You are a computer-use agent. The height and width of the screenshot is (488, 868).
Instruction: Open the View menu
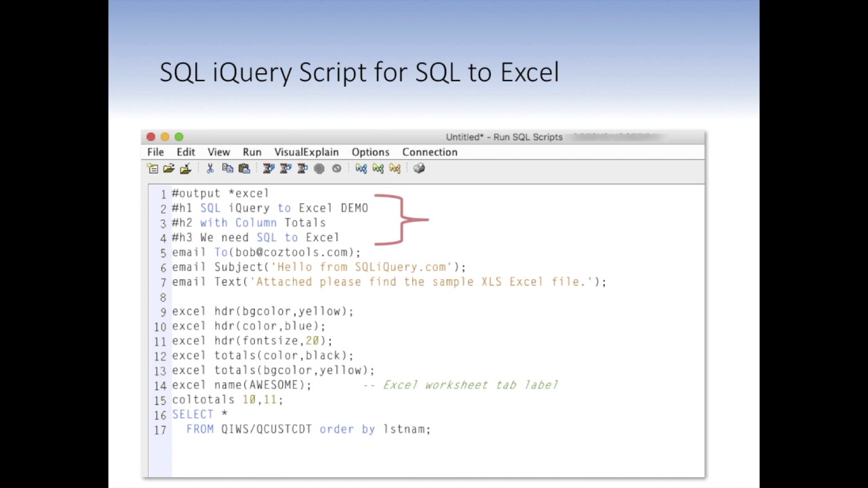[218, 152]
